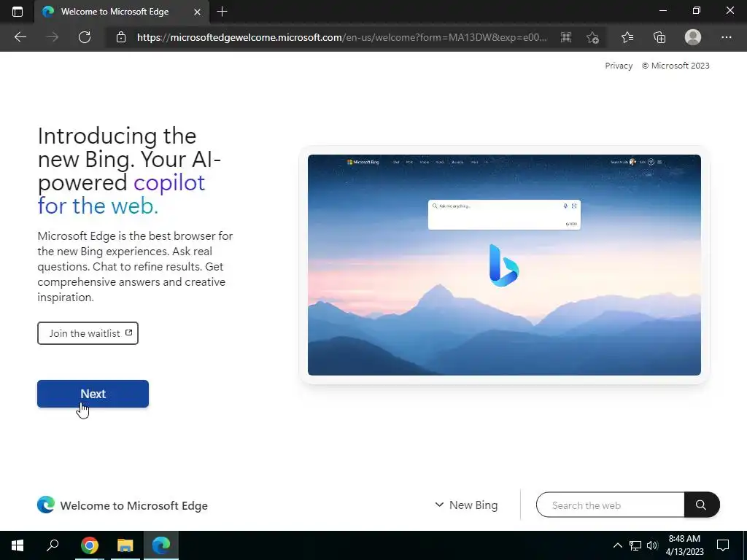Viewport: 747px width, 560px height.
Task: Open the Collections icon
Action: click(x=659, y=37)
